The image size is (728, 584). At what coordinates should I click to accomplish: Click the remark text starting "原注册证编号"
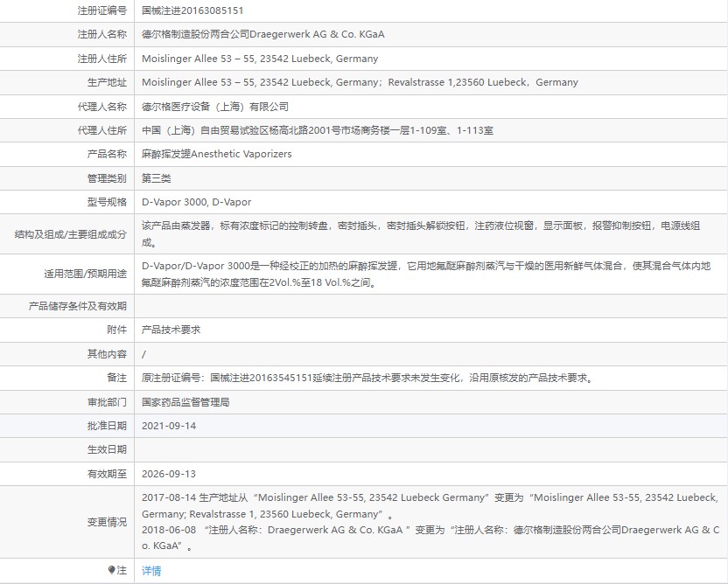pos(368,378)
